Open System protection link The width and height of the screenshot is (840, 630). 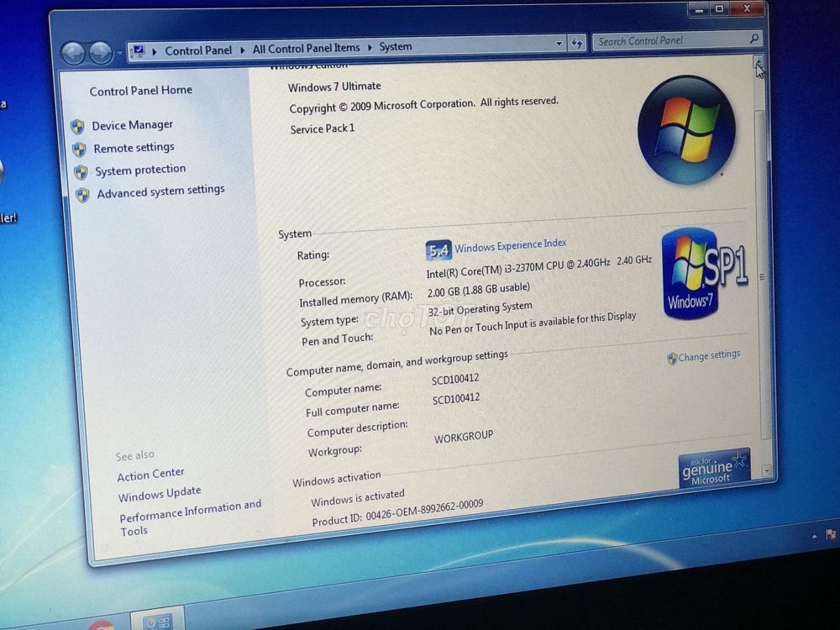(x=140, y=170)
